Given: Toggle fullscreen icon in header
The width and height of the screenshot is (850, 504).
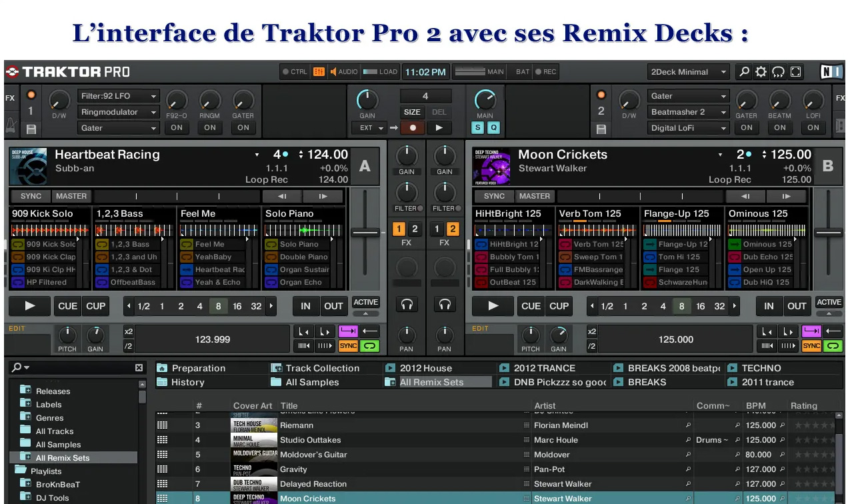Looking at the screenshot, I should point(795,72).
